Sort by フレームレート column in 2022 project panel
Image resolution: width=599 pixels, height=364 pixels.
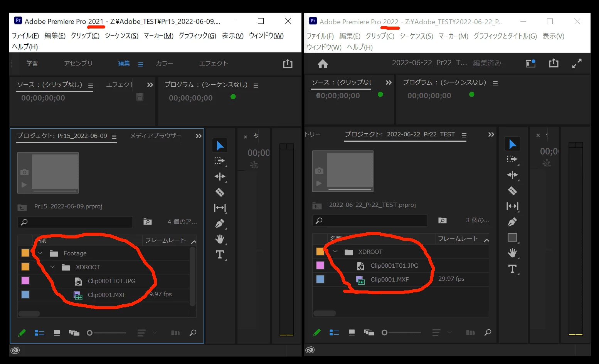458,239
